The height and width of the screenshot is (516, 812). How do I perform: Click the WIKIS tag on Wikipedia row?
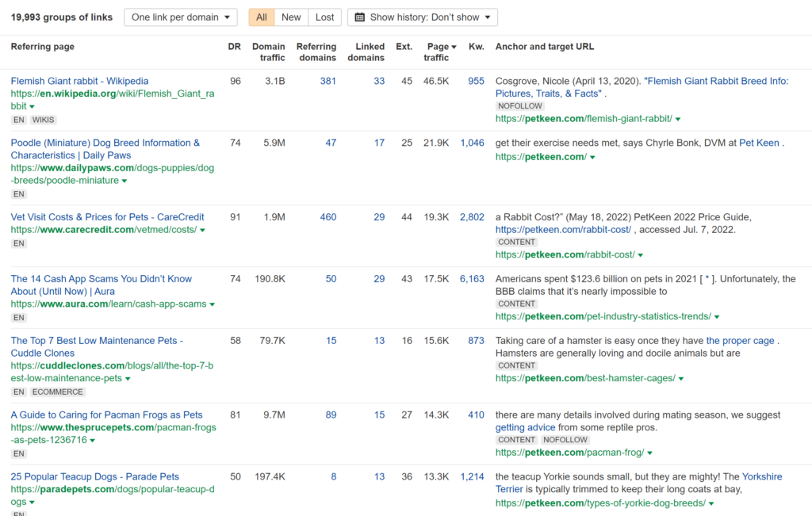[43, 120]
